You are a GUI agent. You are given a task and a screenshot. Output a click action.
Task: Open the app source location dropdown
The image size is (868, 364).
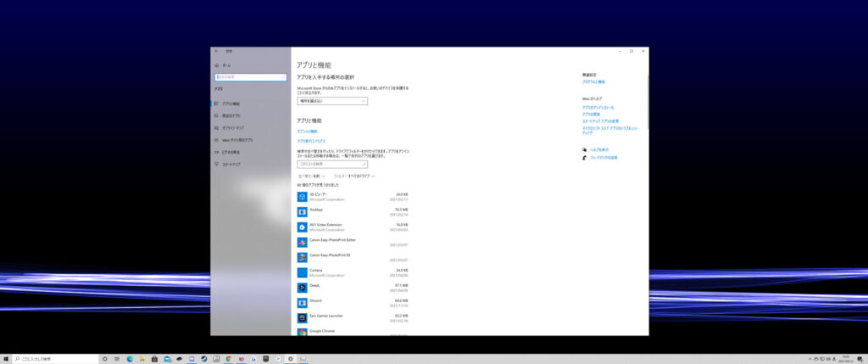click(332, 101)
